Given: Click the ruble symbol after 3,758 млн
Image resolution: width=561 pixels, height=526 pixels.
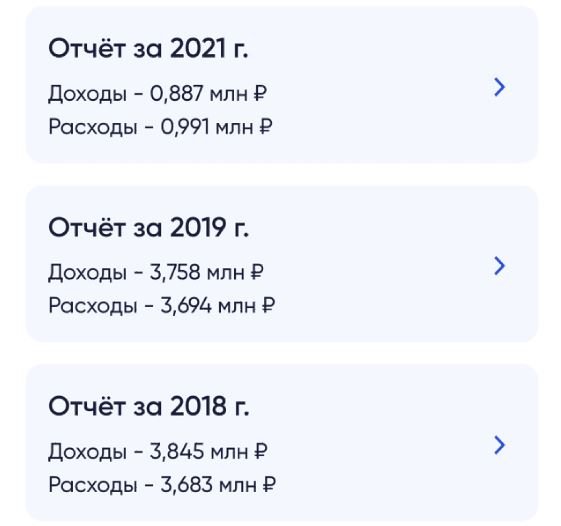Looking at the screenshot, I should (257, 272).
